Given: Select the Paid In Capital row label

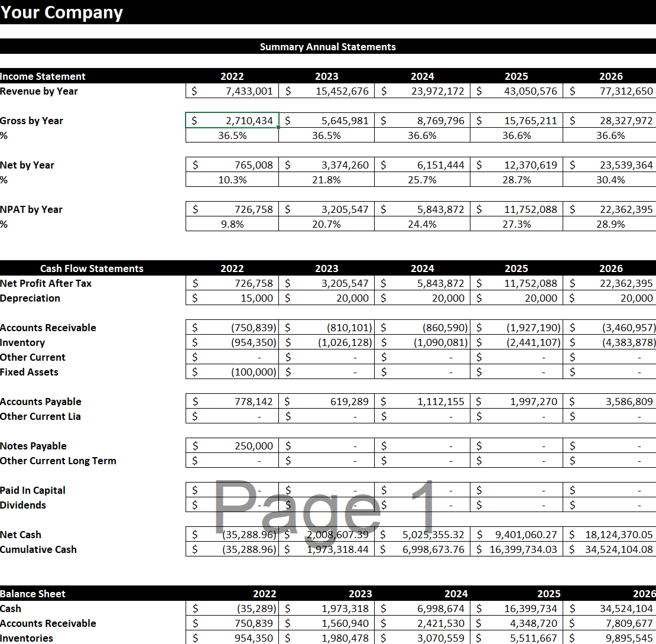Looking at the screenshot, I should coord(33,490).
